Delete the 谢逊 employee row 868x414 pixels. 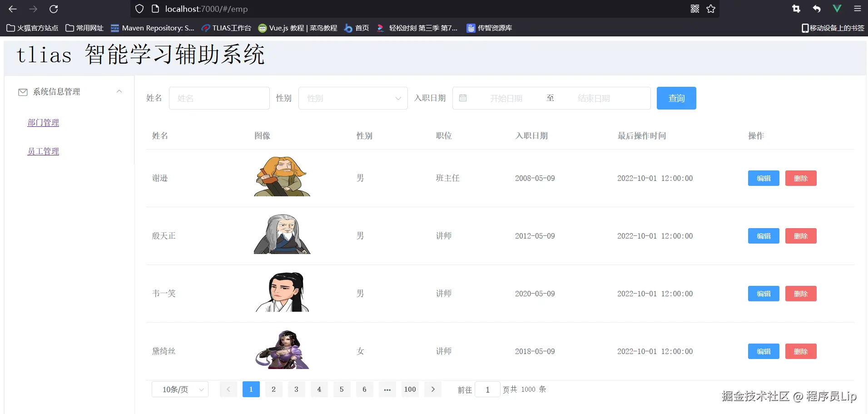click(801, 178)
